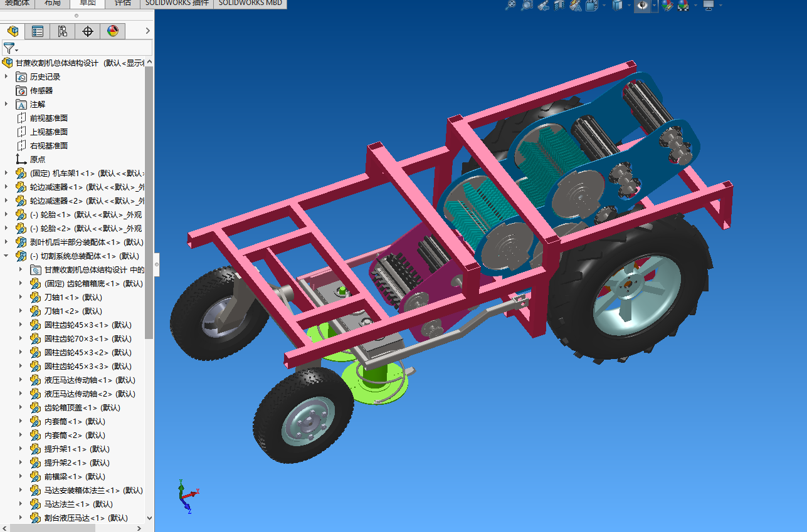Toggle Hide/Show Items eye button
The image size is (807, 532).
[x=643, y=5]
